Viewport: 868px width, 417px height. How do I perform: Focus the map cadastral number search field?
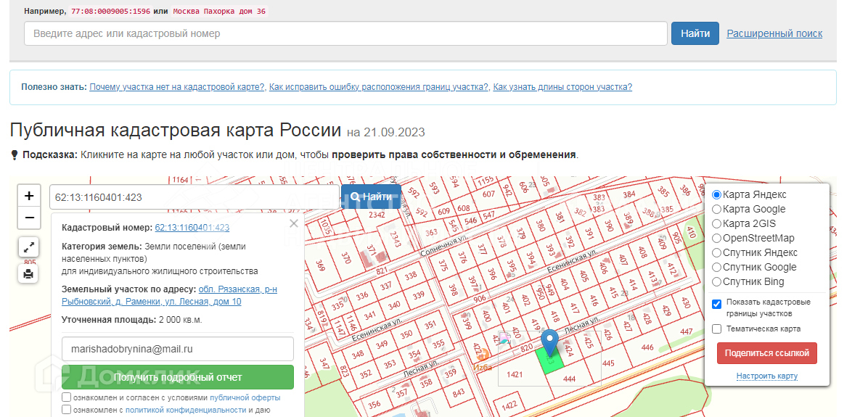pyautogui.click(x=195, y=197)
